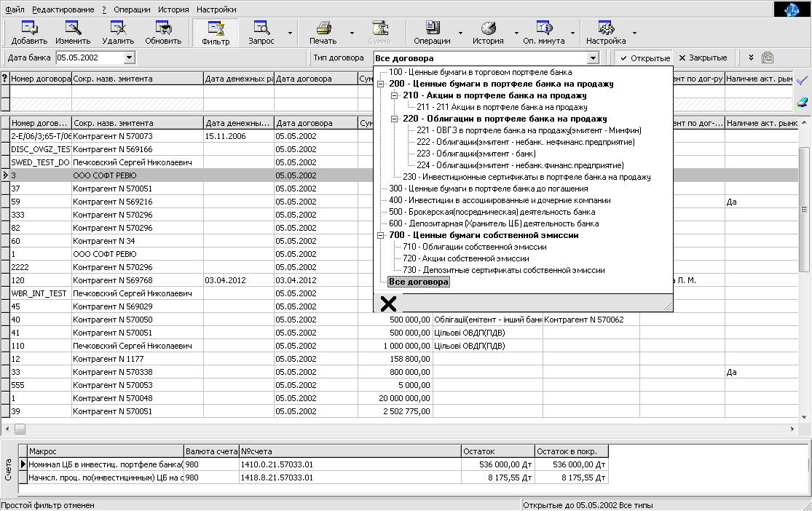Click the Изменить toolbar icon

(73, 33)
